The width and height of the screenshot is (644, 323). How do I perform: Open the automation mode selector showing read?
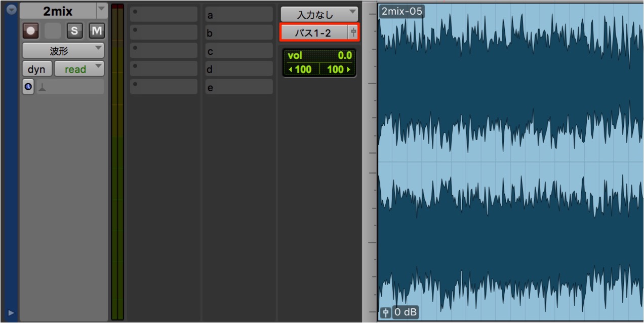pos(79,69)
